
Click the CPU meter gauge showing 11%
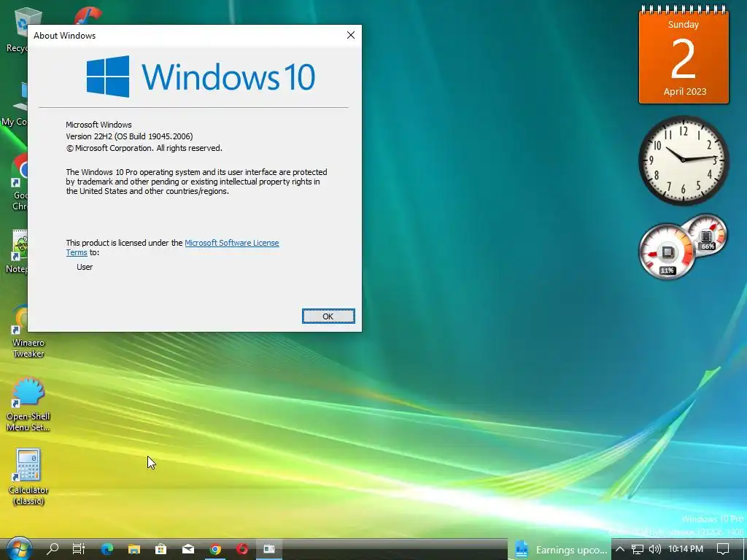[x=667, y=252]
